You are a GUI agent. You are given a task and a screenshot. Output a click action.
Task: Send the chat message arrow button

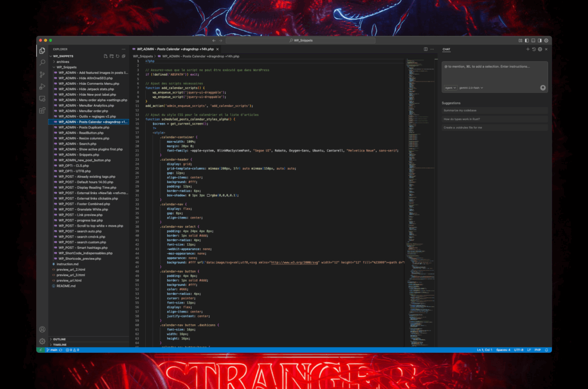point(543,88)
